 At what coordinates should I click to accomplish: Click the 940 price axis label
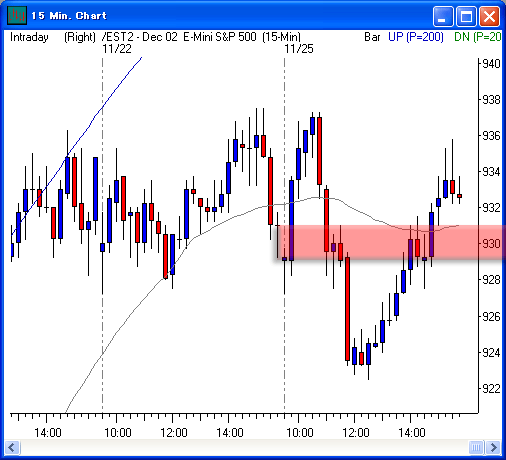click(x=491, y=63)
